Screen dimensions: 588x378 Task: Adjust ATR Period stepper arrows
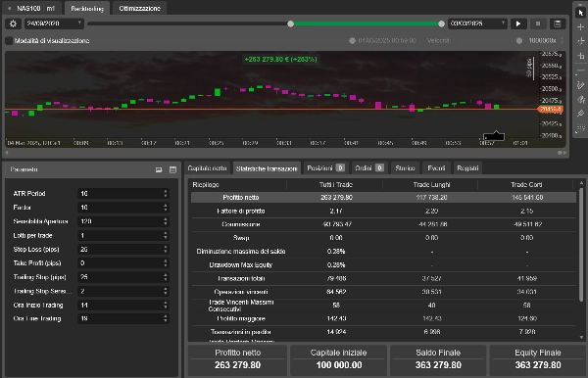[x=166, y=193]
